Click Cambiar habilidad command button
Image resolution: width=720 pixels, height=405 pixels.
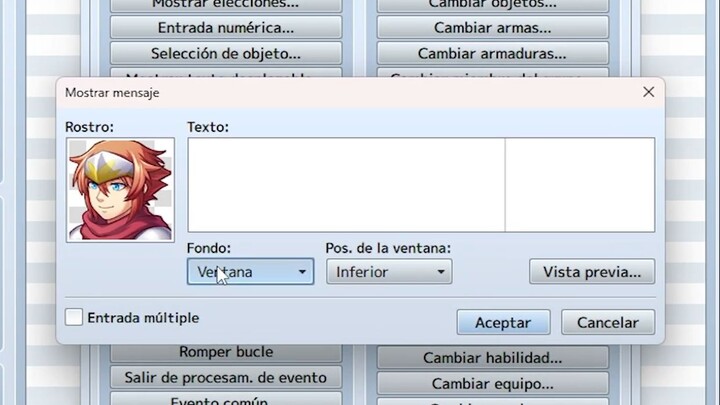[x=493, y=358]
